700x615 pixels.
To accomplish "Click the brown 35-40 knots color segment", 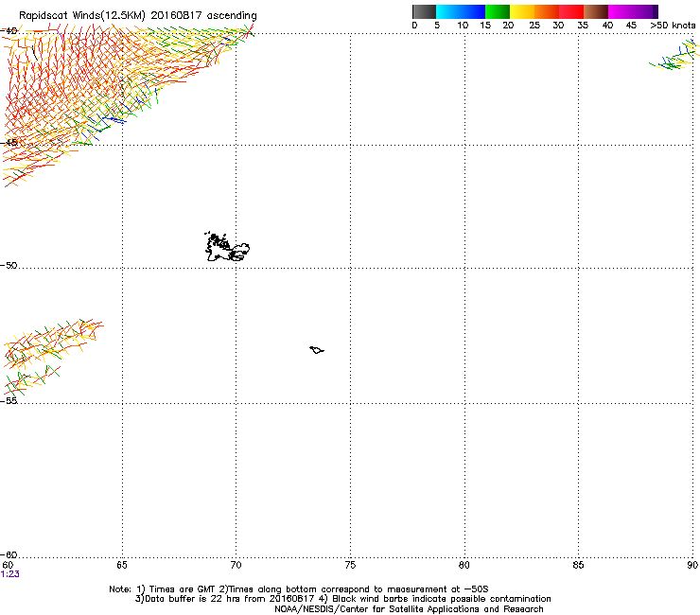I will (596, 11).
